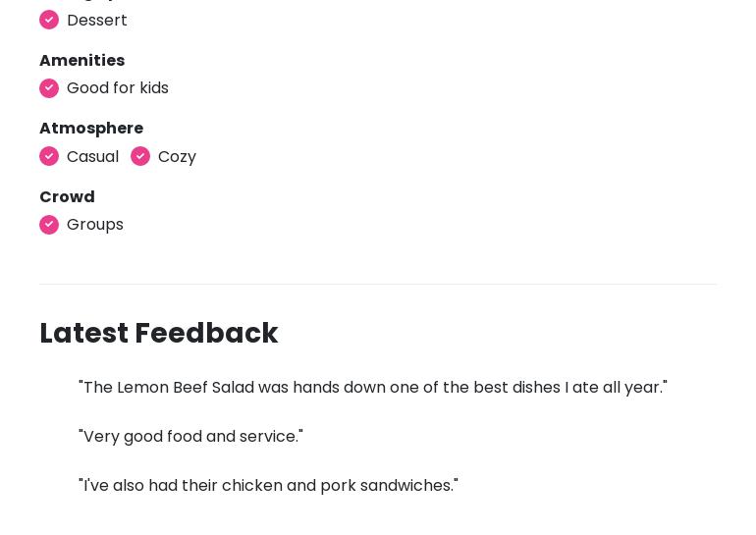
Task: Click the pink checkmark next to Casual
Action: pos(49,156)
